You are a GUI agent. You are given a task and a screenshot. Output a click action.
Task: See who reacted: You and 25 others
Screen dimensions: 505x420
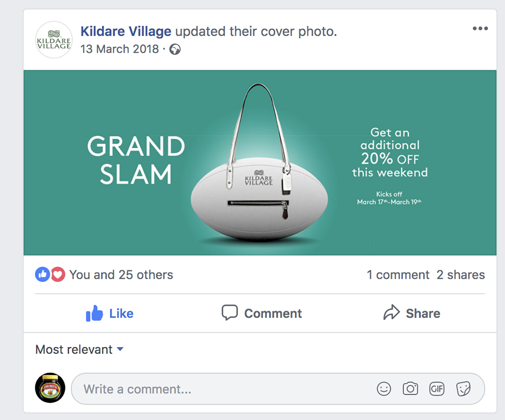click(121, 275)
